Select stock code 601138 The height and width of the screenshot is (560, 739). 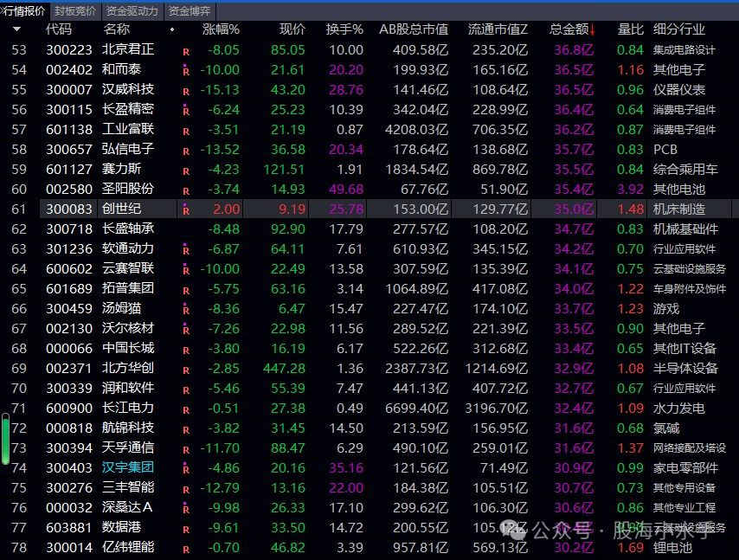(69, 129)
